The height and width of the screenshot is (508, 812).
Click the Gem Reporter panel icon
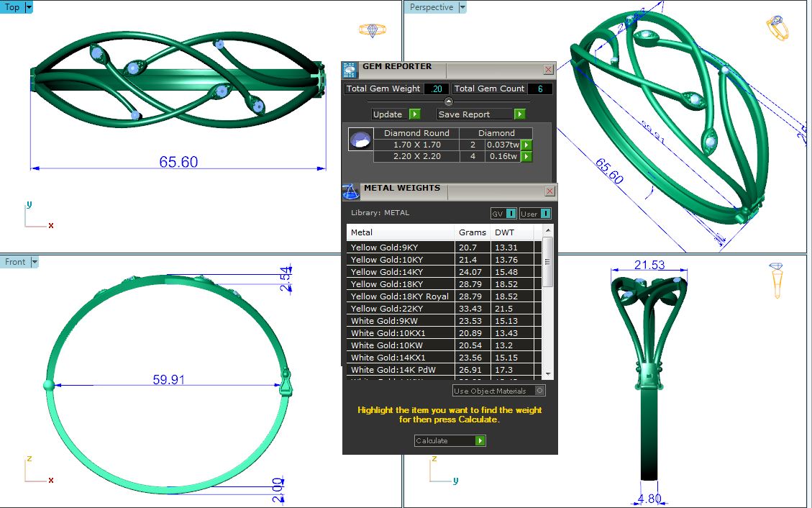[350, 70]
